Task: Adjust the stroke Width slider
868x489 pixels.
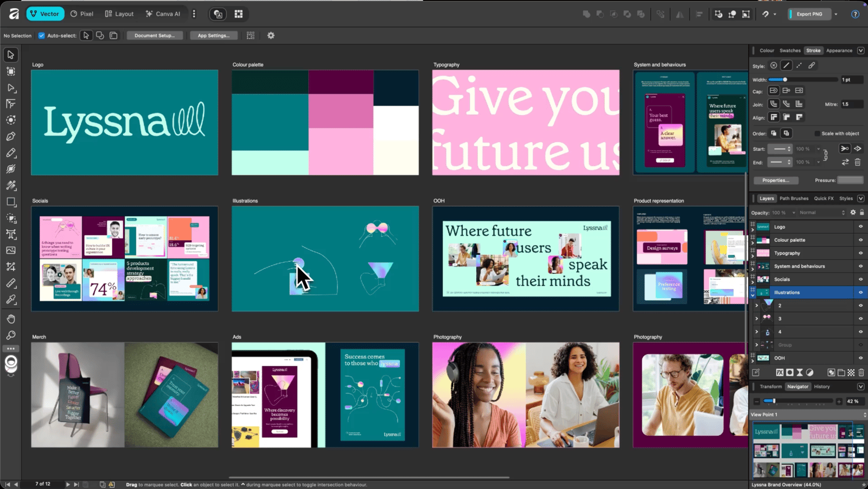Action: point(803,80)
